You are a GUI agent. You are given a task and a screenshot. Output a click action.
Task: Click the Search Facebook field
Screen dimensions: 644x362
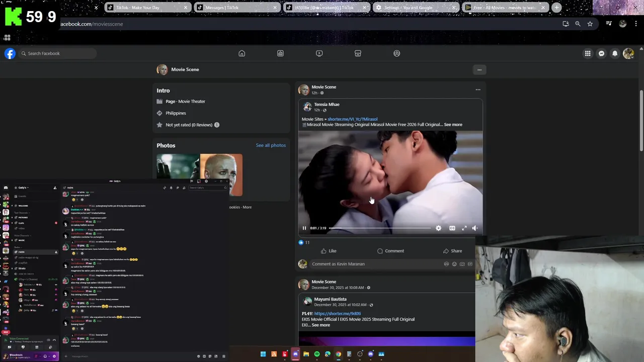point(57,53)
